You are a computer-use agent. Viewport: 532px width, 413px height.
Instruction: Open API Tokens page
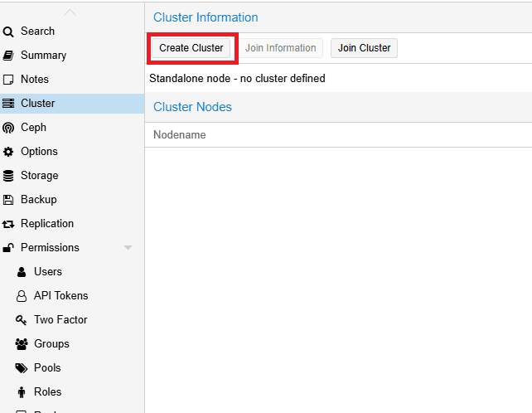coord(60,295)
